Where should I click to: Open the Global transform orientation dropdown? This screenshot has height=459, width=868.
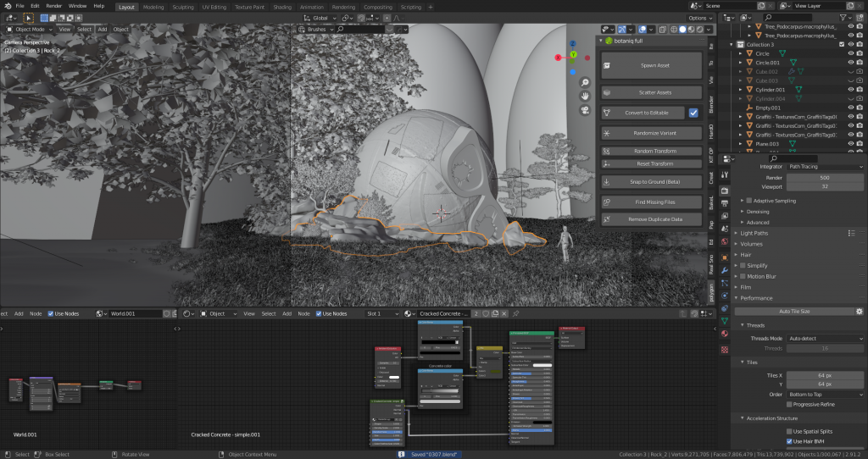[x=320, y=18]
